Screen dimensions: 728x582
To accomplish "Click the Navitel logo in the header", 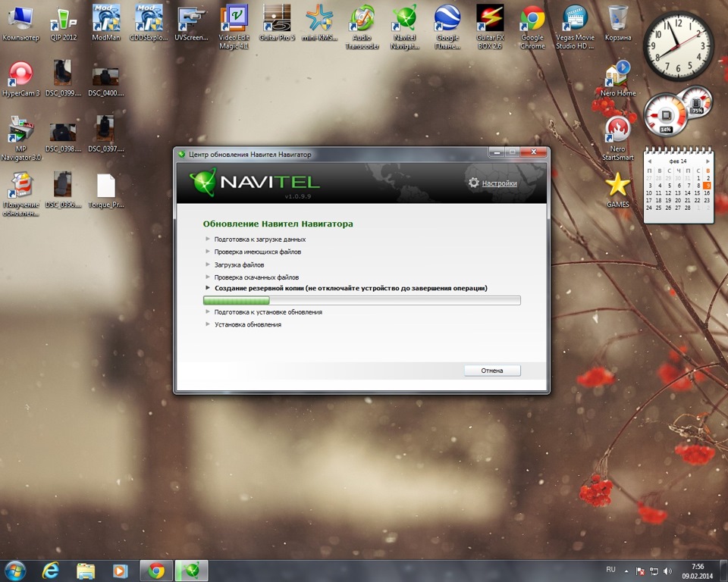I will [x=255, y=182].
